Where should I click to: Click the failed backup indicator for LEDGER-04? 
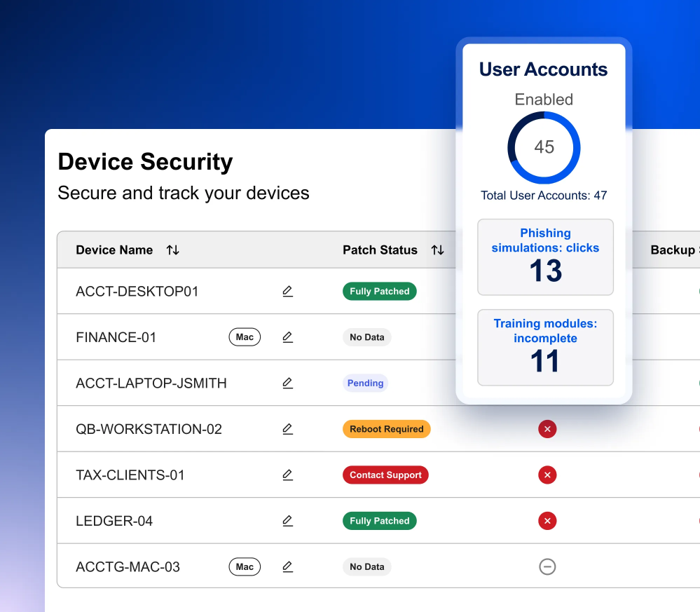pos(547,521)
